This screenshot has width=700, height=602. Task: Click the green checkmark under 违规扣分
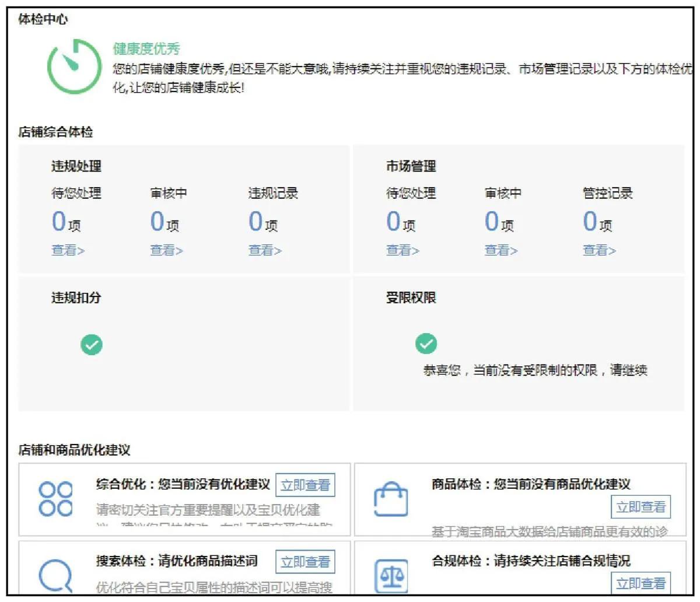(92, 345)
